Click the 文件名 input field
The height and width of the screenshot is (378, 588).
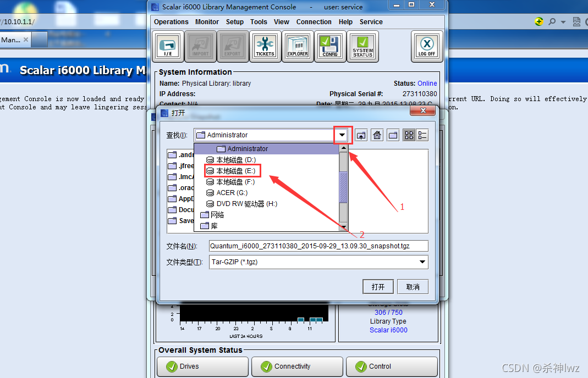pyautogui.click(x=318, y=246)
